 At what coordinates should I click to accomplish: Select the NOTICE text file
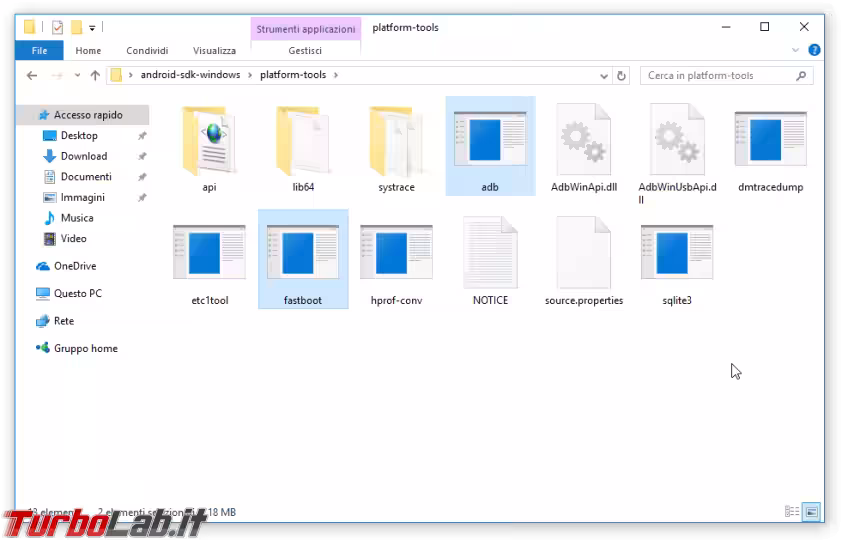490,261
